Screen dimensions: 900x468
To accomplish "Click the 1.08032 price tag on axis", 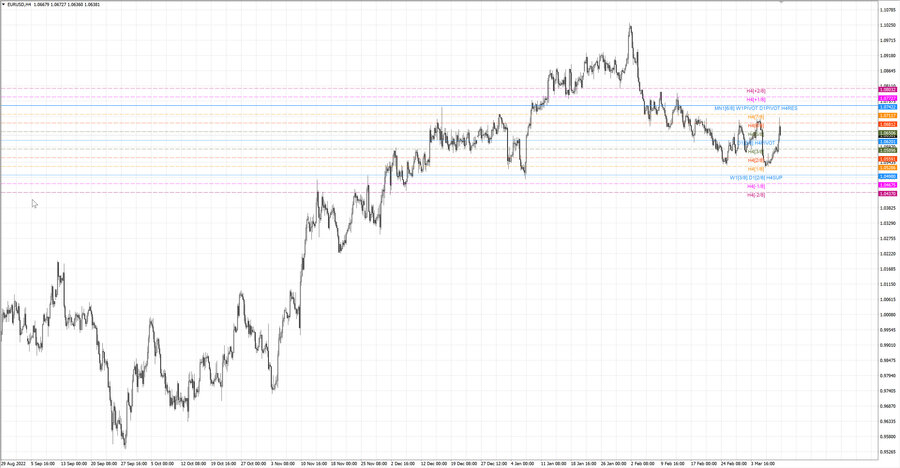I will coord(888,90).
